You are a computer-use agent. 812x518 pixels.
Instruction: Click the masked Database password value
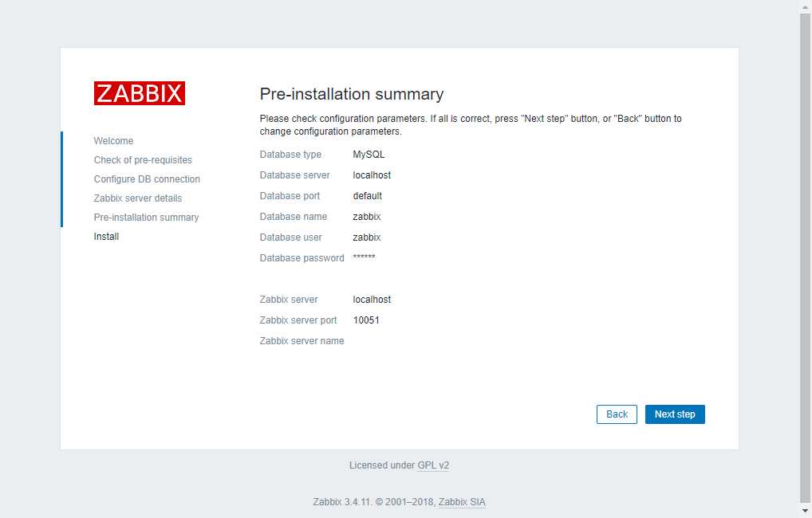364,257
